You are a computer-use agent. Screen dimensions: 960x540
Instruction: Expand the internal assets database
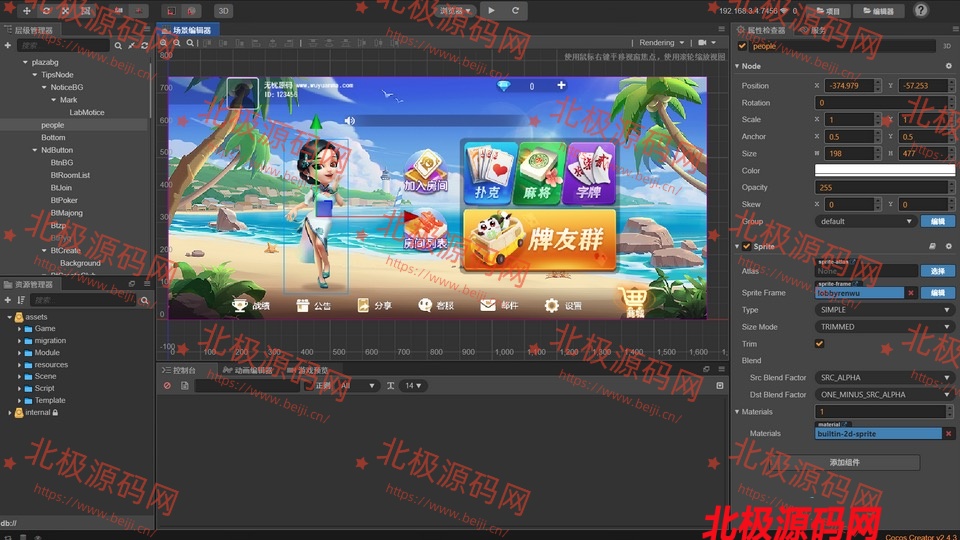pos(10,413)
